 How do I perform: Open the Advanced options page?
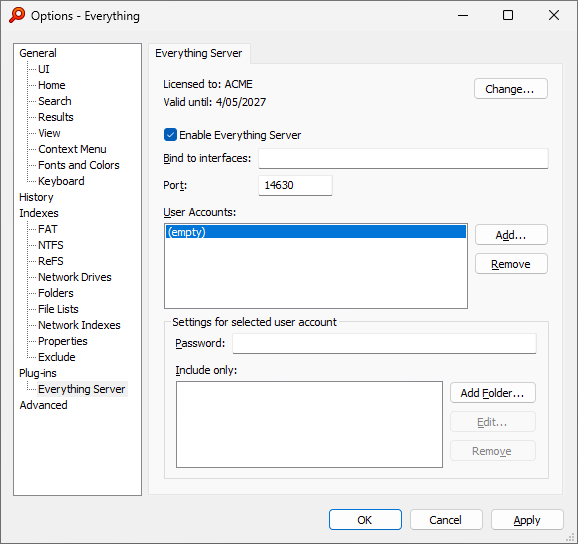43,405
